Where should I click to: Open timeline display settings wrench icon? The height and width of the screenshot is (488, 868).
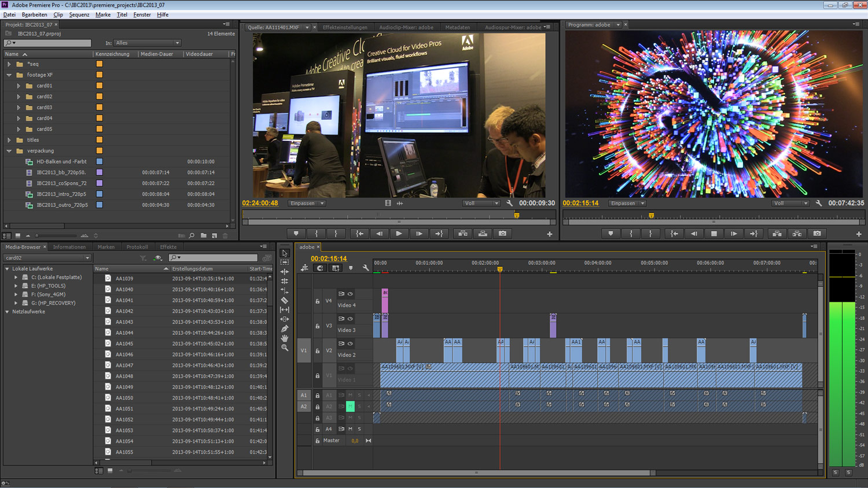click(366, 268)
